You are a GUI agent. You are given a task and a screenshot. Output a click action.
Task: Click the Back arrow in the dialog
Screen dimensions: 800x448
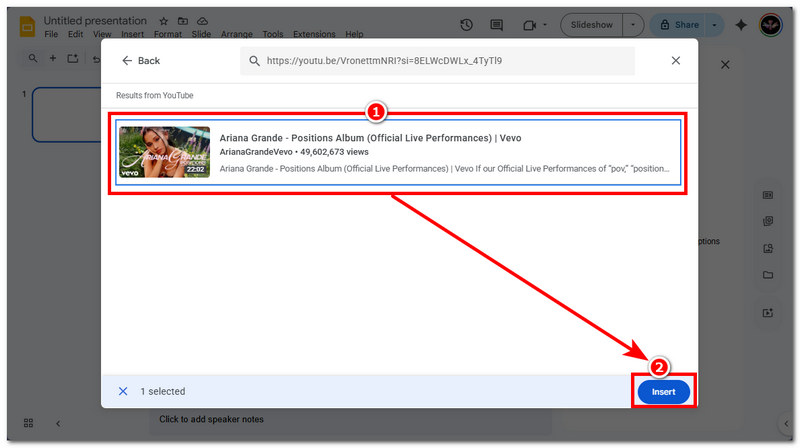pos(127,61)
